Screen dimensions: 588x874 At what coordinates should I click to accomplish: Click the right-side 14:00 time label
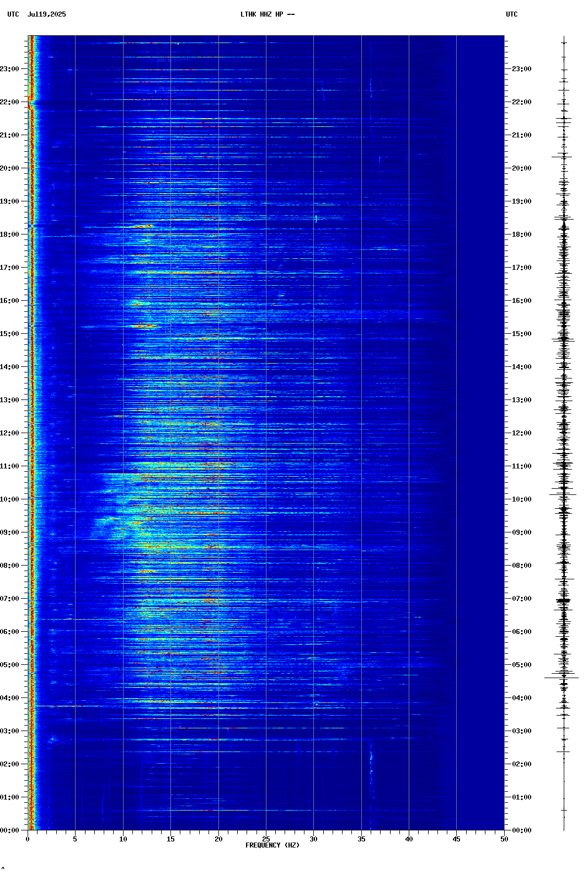522,367
